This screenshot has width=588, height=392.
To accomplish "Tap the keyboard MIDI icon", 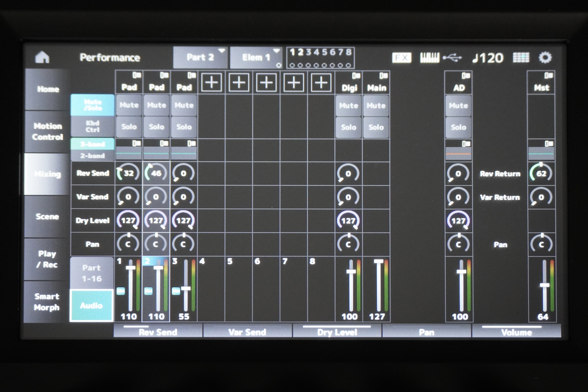I will pos(430,58).
